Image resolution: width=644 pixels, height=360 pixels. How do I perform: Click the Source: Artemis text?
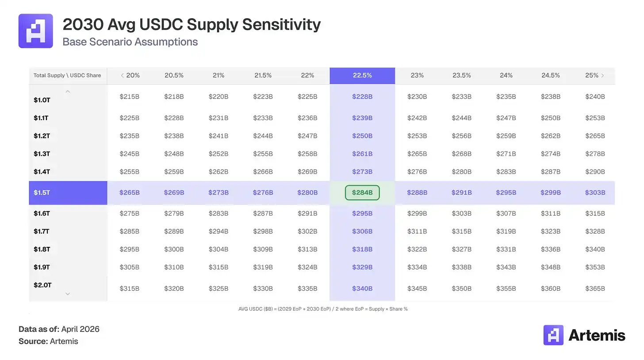coord(48,341)
